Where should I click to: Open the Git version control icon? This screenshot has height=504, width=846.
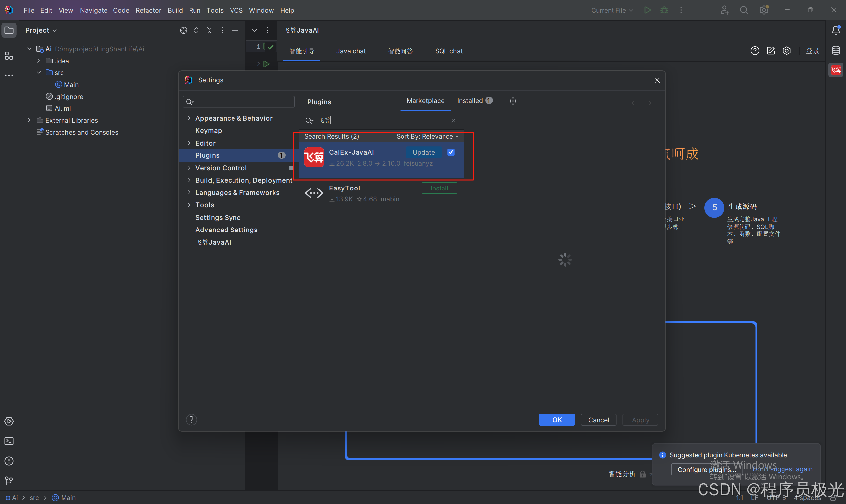coord(9,481)
